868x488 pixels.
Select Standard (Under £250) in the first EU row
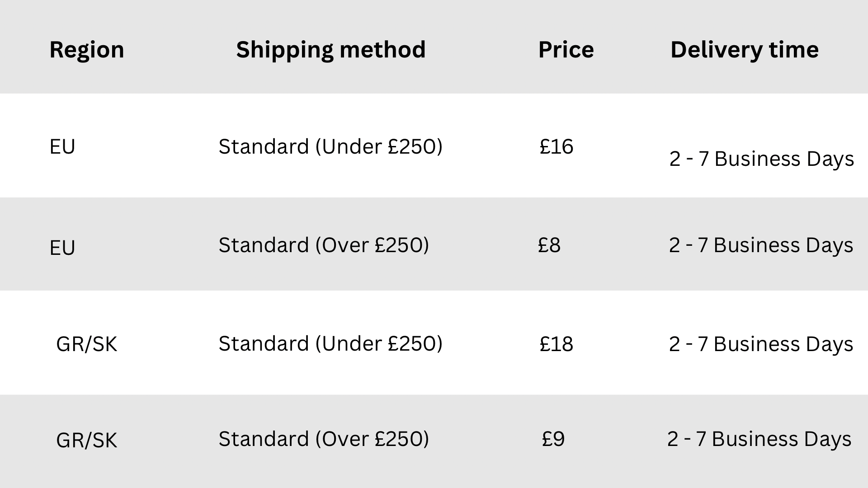330,146
